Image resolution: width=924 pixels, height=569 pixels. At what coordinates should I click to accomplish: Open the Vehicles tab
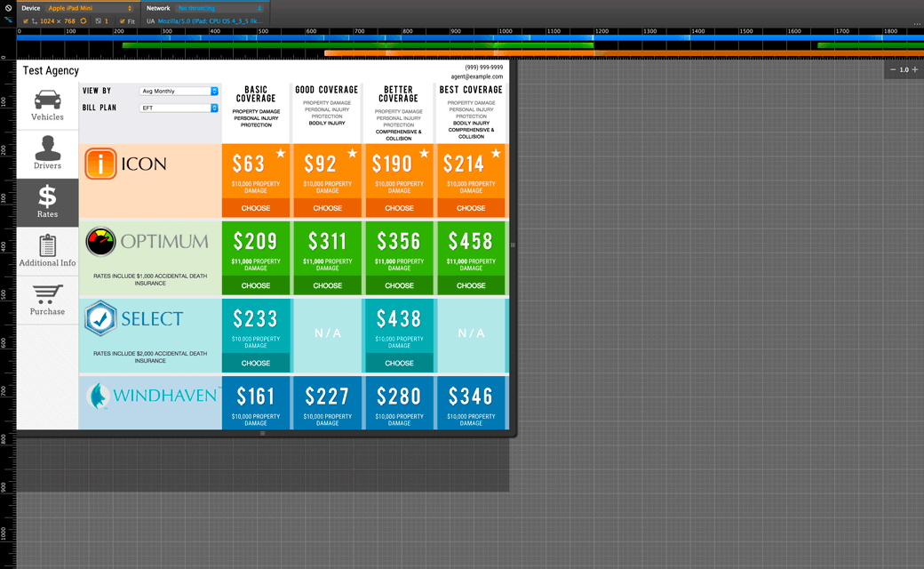[x=47, y=106]
